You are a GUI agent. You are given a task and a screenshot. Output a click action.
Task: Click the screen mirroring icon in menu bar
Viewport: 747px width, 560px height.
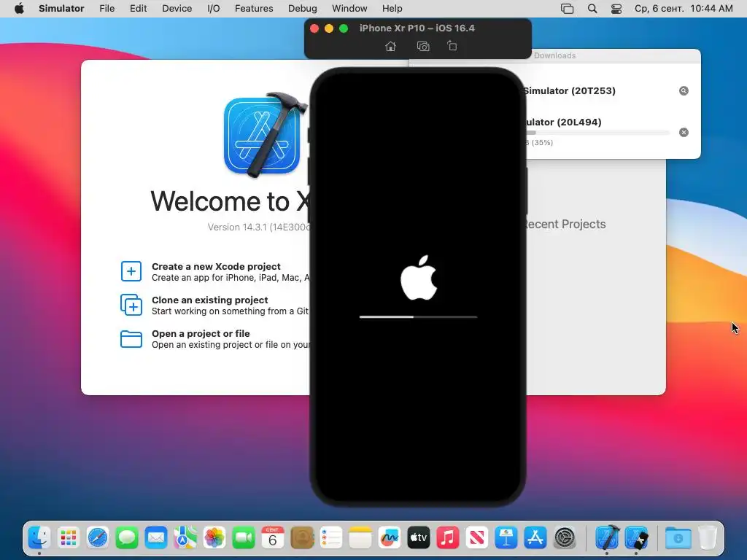(567, 9)
